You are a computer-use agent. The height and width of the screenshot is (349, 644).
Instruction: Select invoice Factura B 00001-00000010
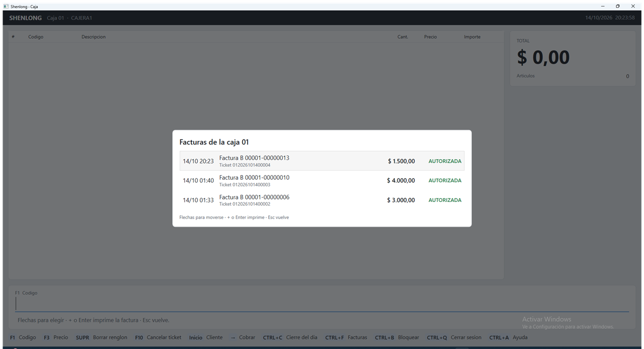click(x=322, y=181)
